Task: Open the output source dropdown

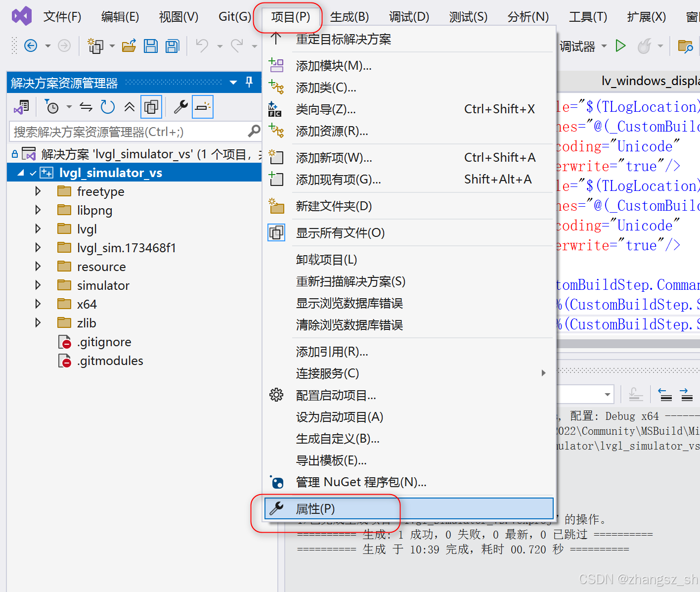Action: 608,395
